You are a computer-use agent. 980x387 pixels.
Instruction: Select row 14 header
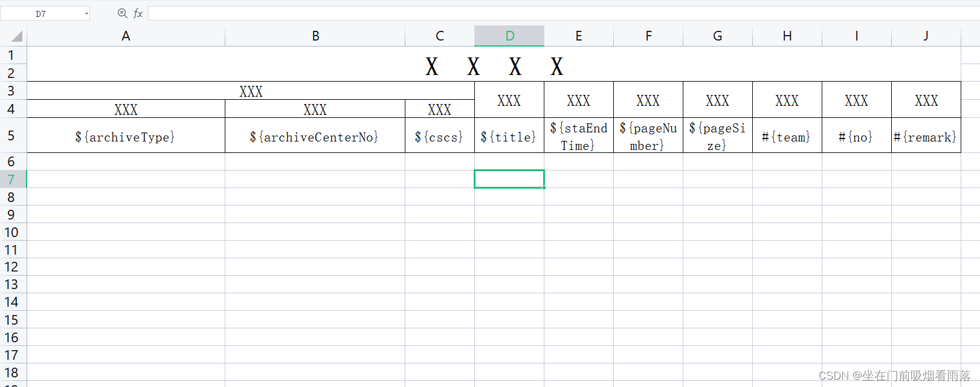pyautogui.click(x=12, y=302)
